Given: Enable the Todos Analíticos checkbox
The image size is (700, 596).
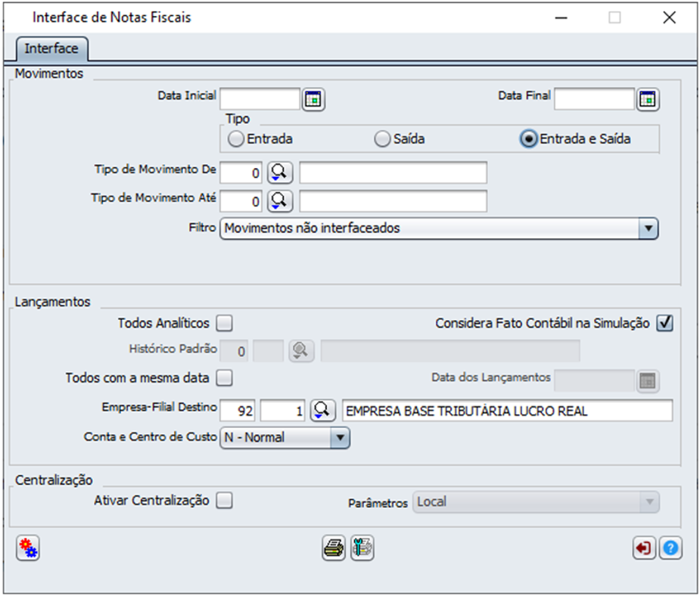Looking at the screenshot, I should pos(225,323).
